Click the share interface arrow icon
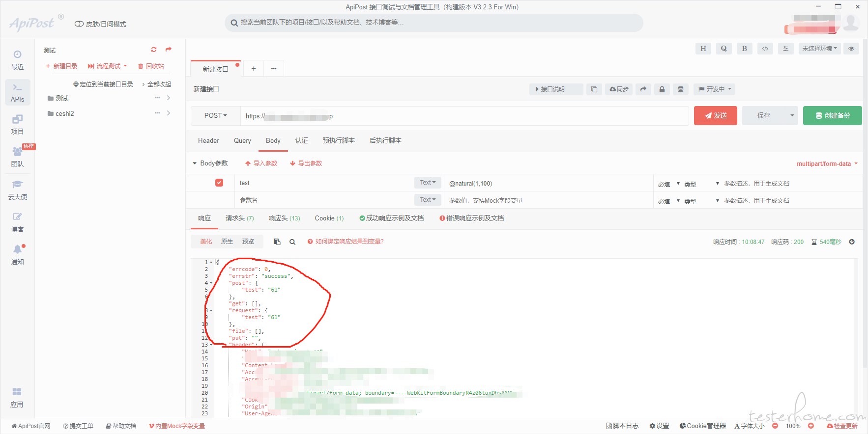Image resolution: width=868 pixels, height=434 pixels. [643, 89]
